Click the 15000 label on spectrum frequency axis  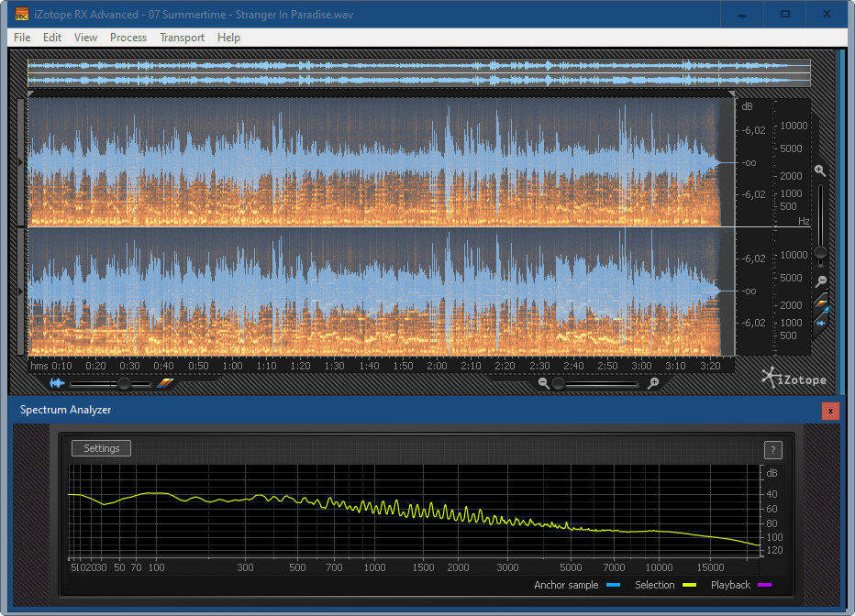tap(710, 567)
